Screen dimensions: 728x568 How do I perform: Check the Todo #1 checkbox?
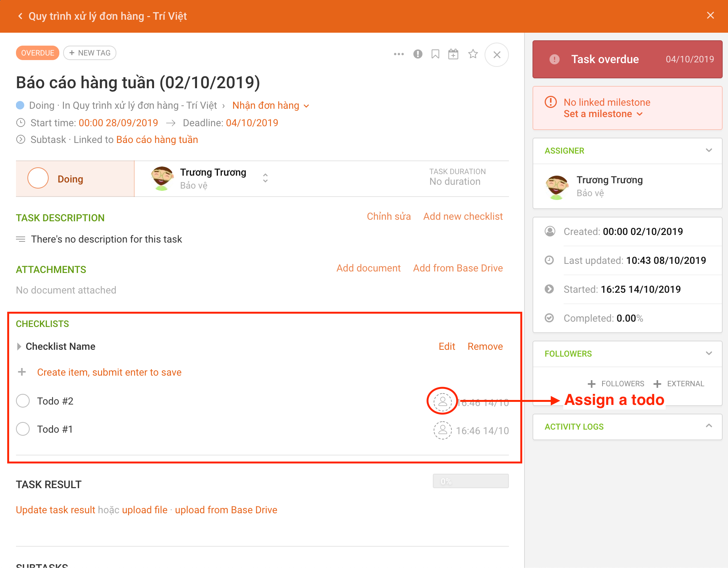coord(23,429)
